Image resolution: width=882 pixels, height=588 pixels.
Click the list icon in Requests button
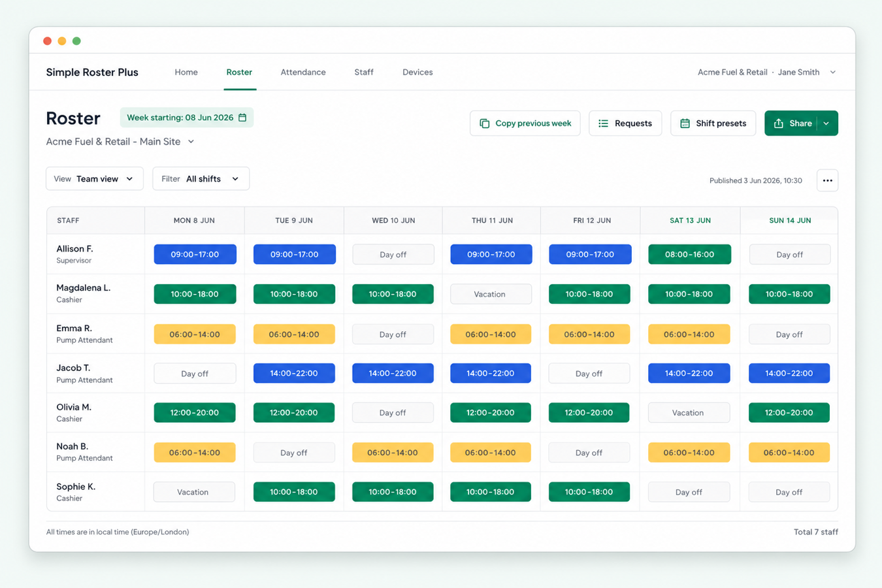point(603,123)
